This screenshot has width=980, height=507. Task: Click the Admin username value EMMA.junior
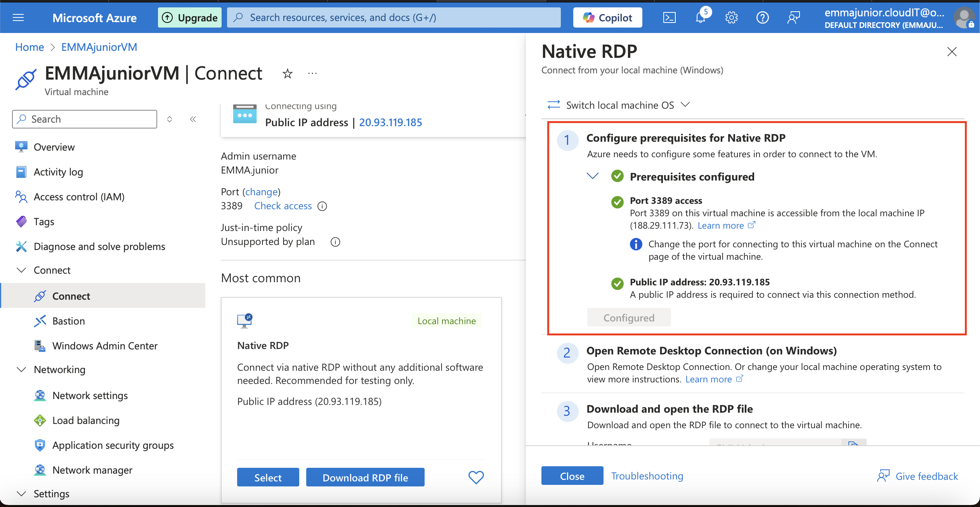(x=250, y=170)
